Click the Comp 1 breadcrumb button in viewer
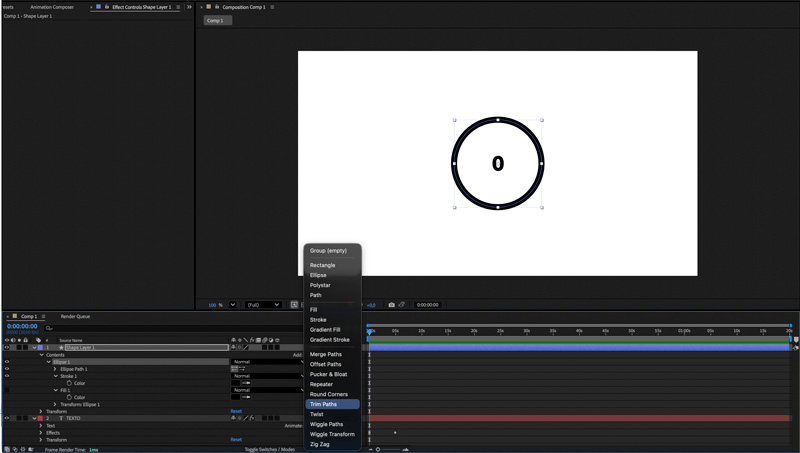The height and width of the screenshot is (453, 800). click(x=217, y=20)
